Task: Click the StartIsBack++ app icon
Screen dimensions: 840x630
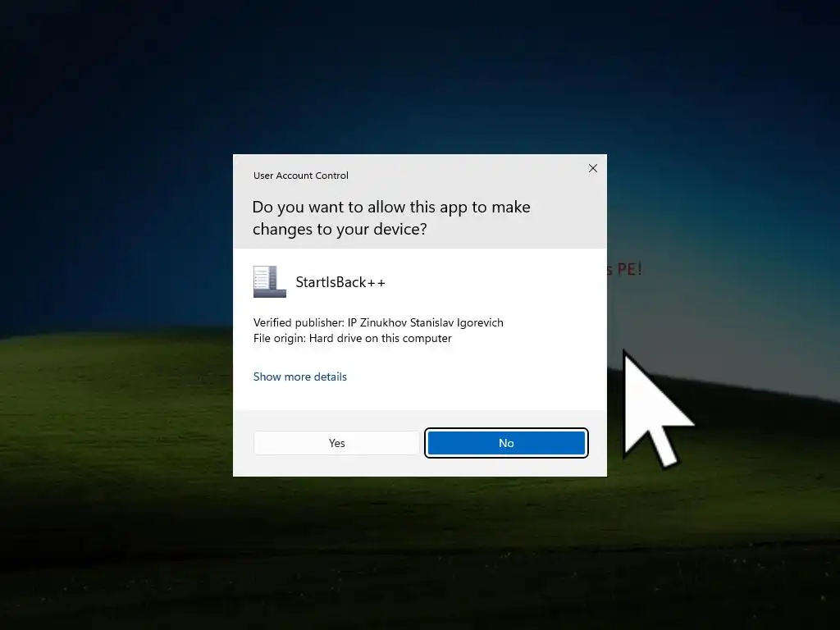Action: coord(269,281)
